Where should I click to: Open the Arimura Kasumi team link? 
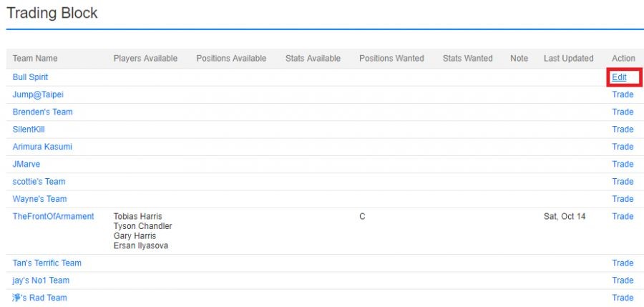pos(42,147)
